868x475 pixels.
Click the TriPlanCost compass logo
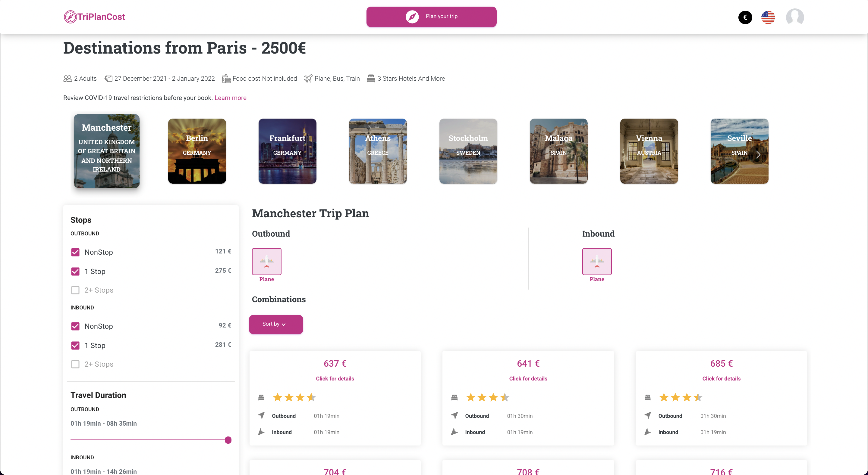coord(70,17)
